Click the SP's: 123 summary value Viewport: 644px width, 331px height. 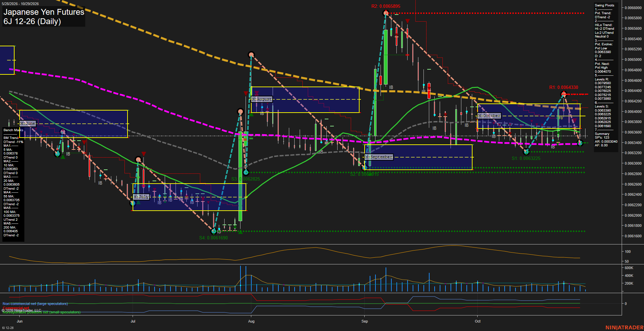click(602, 138)
